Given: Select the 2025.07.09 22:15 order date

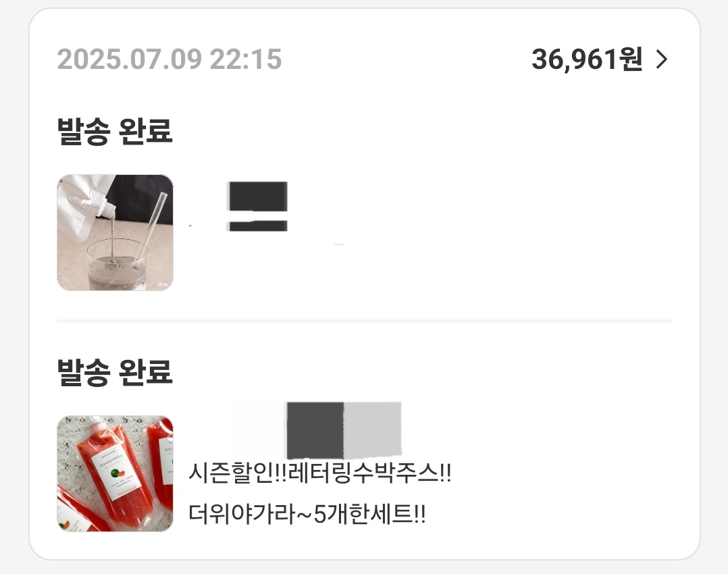Looking at the screenshot, I should coord(170,59).
